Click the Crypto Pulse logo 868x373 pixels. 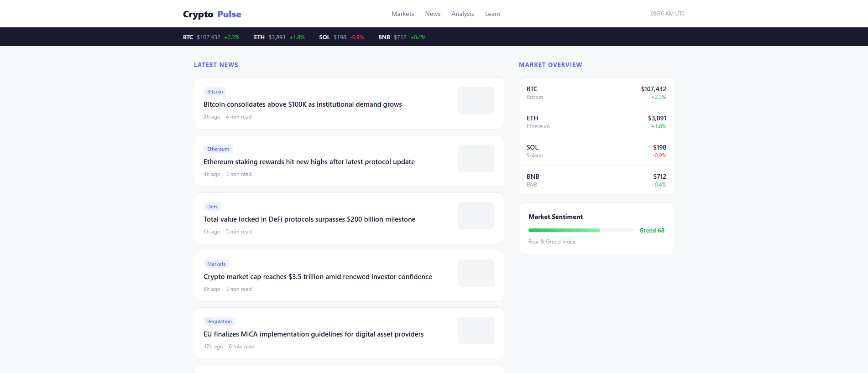[x=212, y=14]
